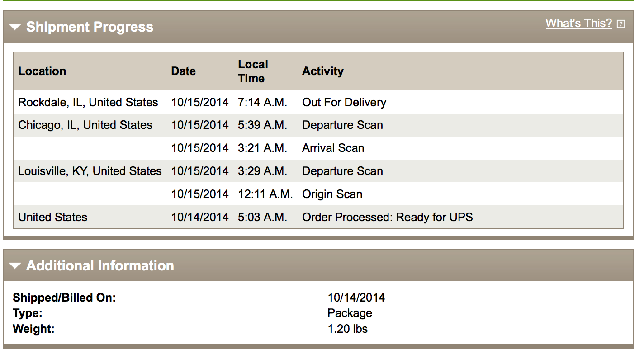This screenshot has width=644, height=350.
Task: Click the Shipment Progress heading text
Action: 90,27
